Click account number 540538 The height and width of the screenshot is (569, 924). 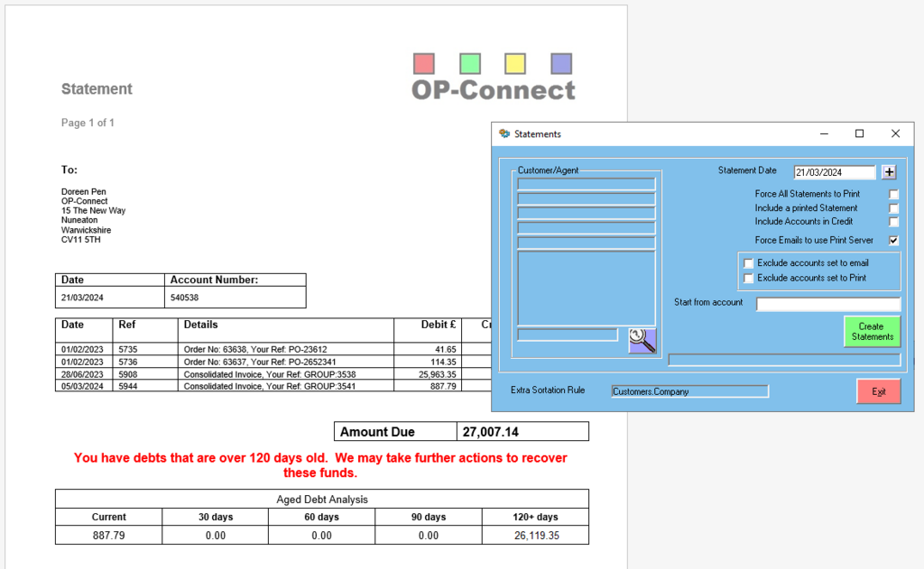(184, 298)
